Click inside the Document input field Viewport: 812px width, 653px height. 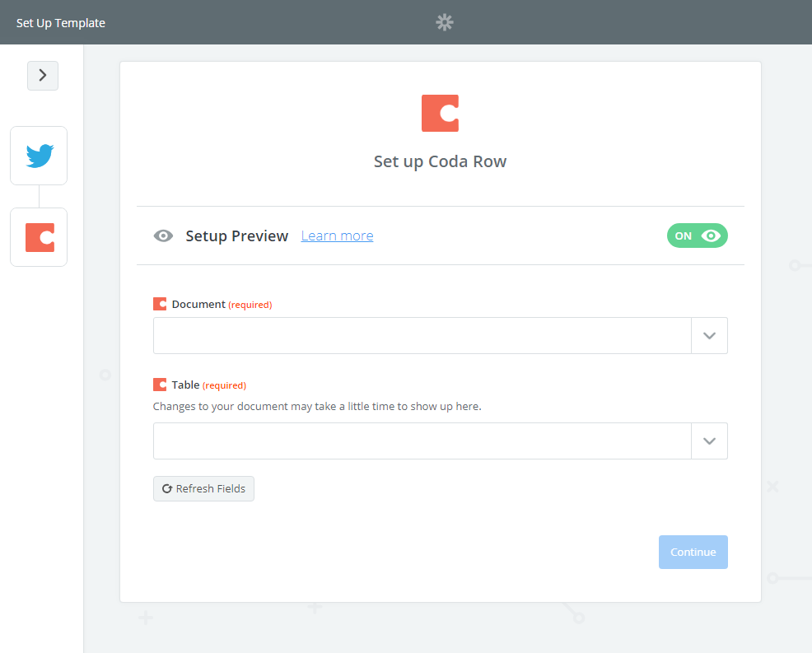pyautogui.click(x=422, y=336)
